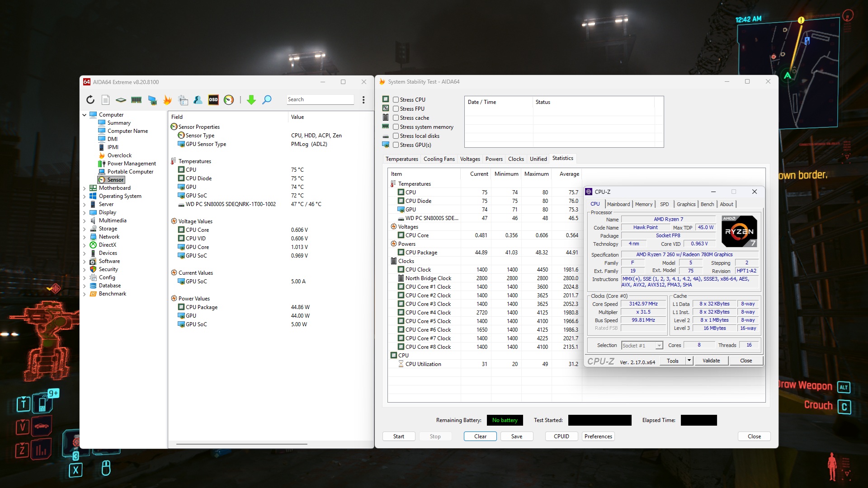Enable the Stress CPU checkbox
The width and height of the screenshot is (868, 488).
tap(396, 100)
